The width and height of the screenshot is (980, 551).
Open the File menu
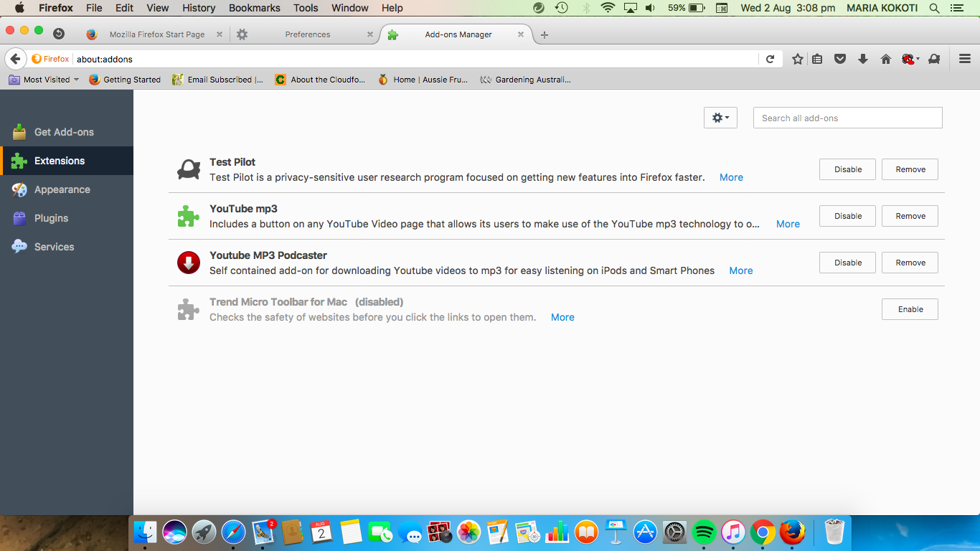pyautogui.click(x=94, y=8)
